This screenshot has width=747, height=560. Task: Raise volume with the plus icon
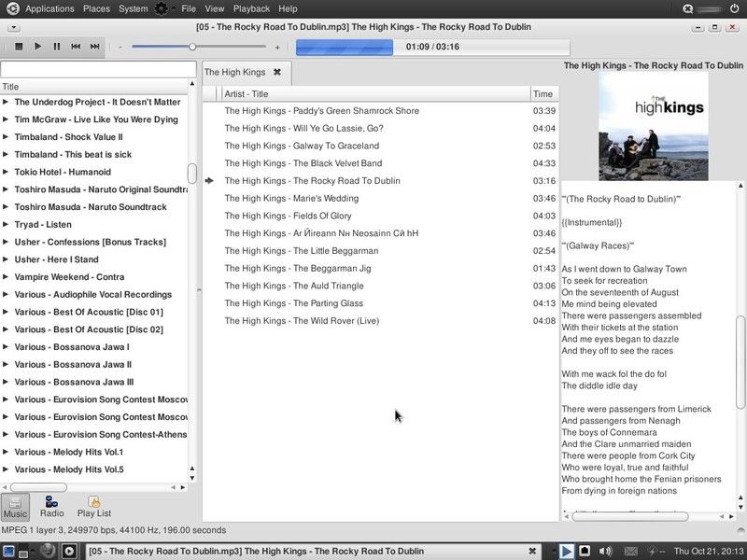(x=277, y=48)
